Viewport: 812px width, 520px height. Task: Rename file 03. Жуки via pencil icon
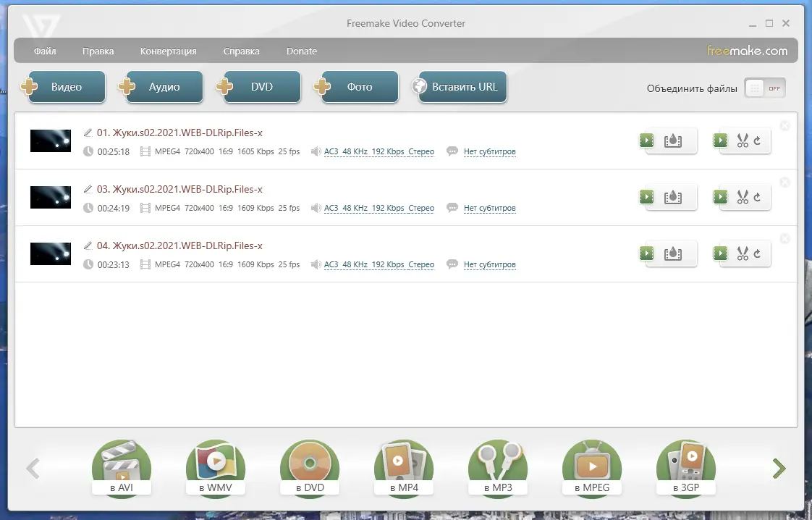[x=88, y=189]
